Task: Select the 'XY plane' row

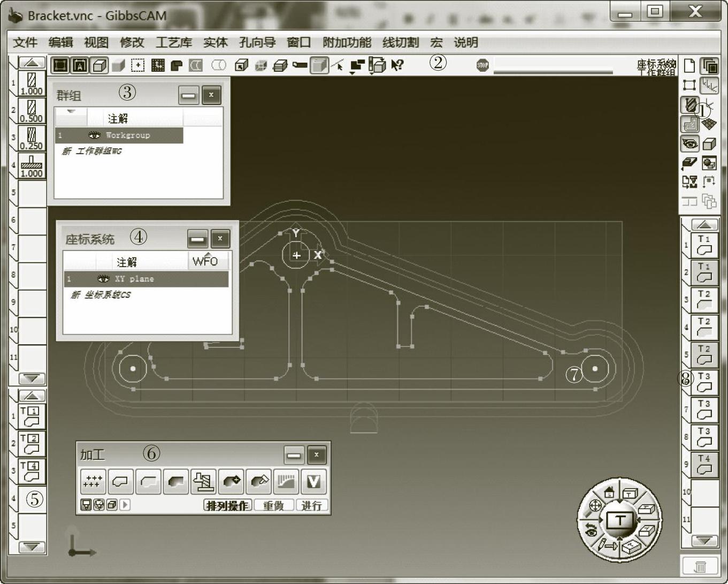Action: [146, 279]
